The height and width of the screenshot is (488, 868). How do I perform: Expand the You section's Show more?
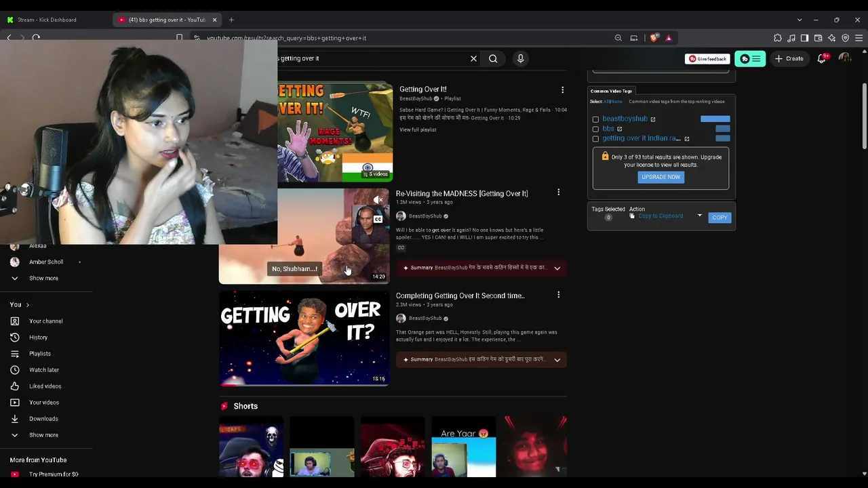(x=43, y=434)
